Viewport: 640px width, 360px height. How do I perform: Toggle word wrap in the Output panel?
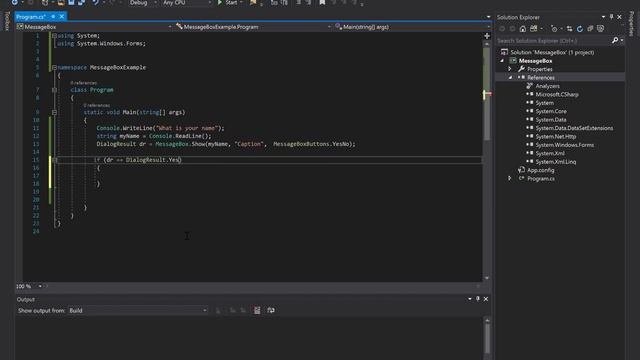(x=271, y=311)
